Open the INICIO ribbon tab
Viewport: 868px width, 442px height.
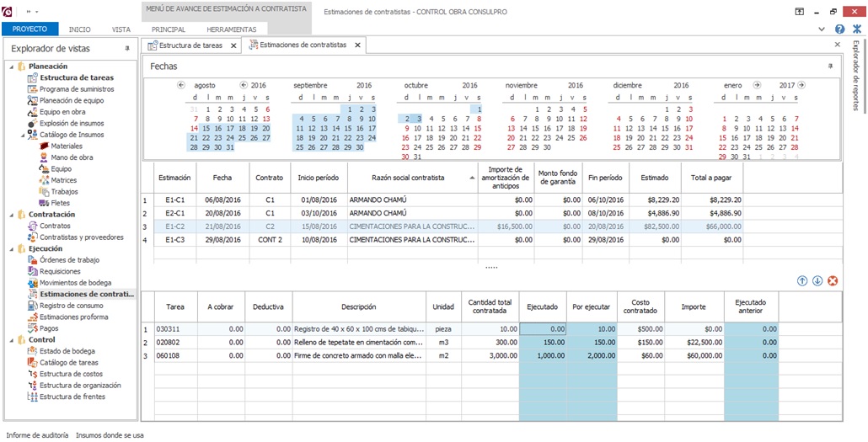[80, 29]
